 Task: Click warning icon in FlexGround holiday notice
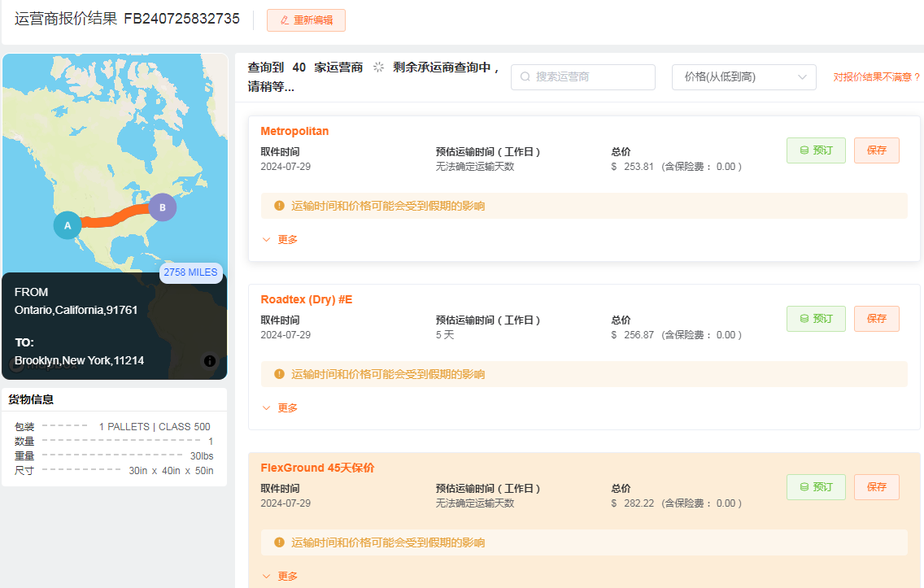(279, 542)
